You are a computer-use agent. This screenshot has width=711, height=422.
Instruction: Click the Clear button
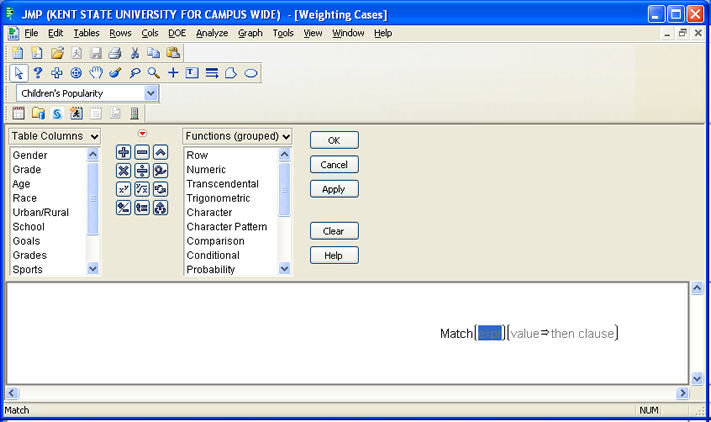(334, 231)
